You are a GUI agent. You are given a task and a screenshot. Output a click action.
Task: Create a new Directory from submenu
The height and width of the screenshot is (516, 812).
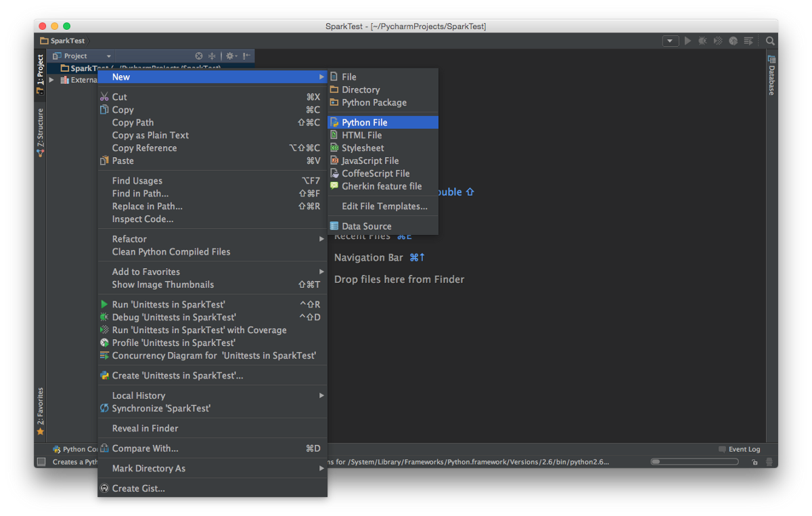click(x=384, y=89)
